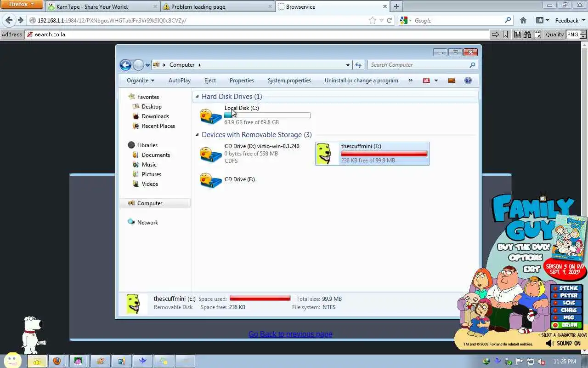Change the Quality PNG spinner
This screenshot has width=588, height=368.
[583, 34]
